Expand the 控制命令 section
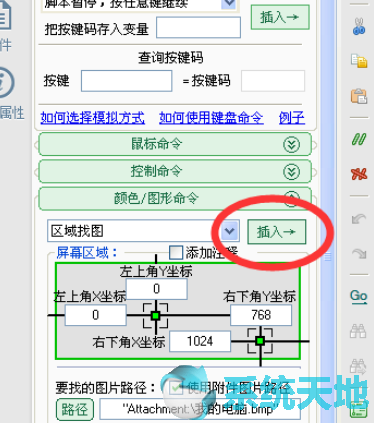Screen dimensions: 374x423 [x=175, y=172]
